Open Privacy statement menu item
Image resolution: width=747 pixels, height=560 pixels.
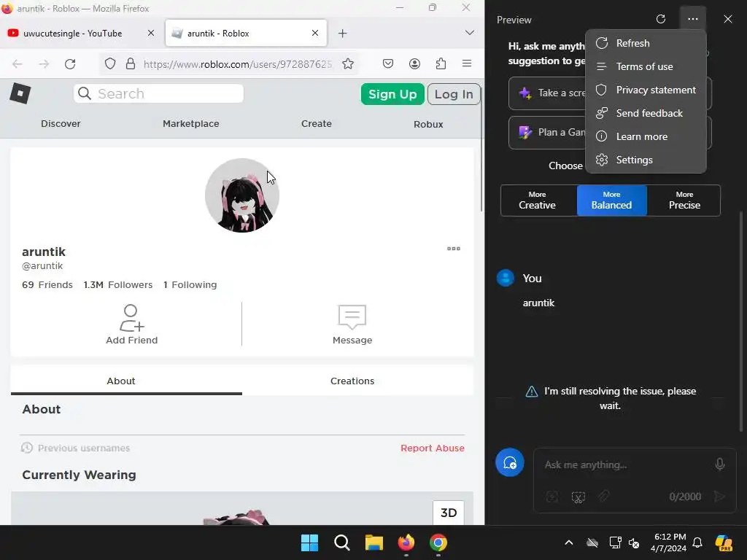click(646, 90)
